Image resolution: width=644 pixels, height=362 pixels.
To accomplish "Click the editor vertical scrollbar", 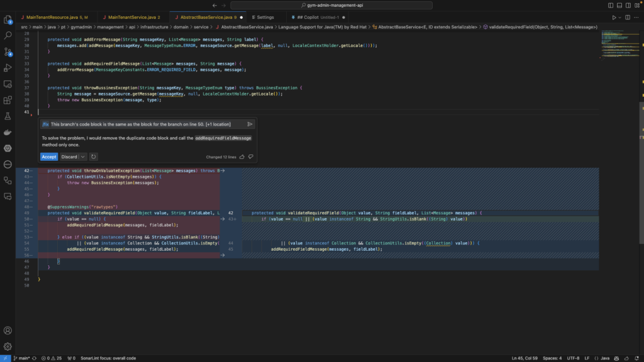I will tap(641, 172).
